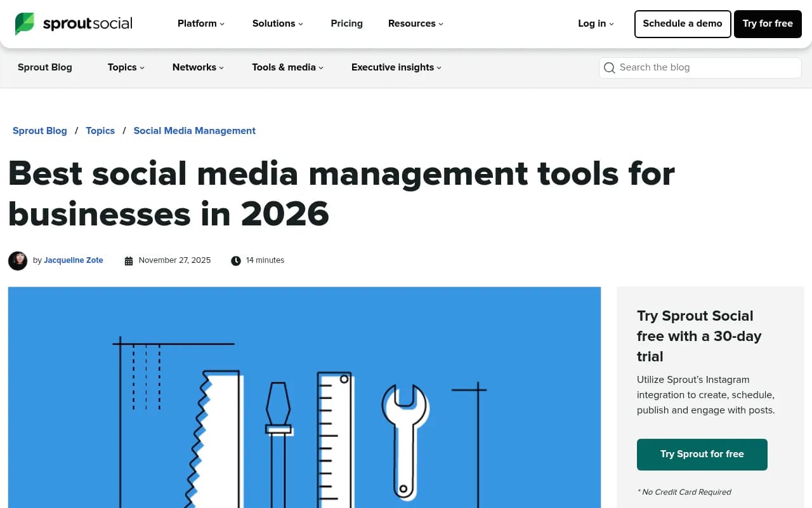
Task: Open the Sprout Blog home tab
Action: point(45,67)
